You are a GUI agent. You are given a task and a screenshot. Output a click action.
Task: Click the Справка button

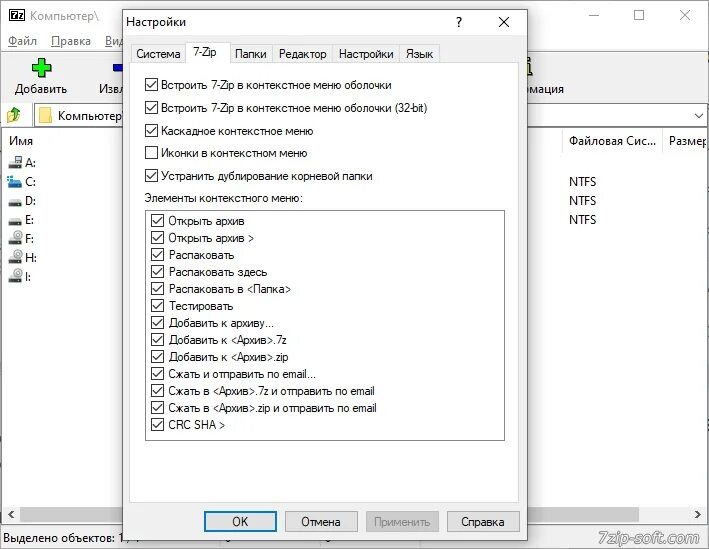(483, 521)
